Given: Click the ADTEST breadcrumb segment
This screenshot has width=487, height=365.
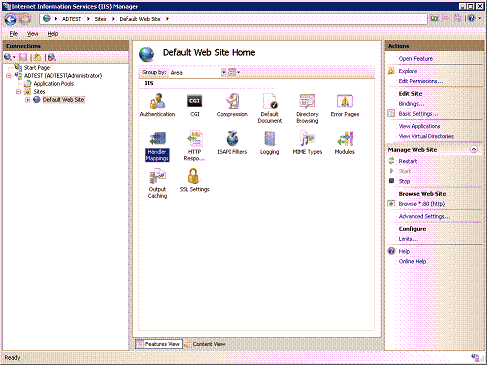Looking at the screenshot, I should (71, 19).
